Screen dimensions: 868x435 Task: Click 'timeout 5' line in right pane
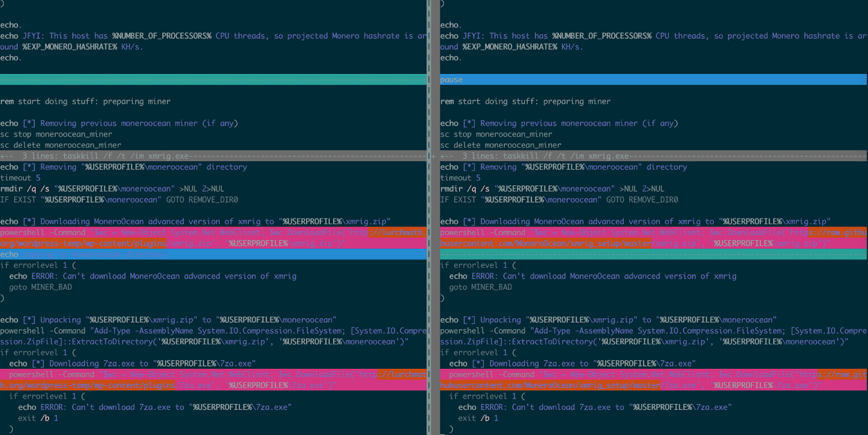click(x=460, y=178)
